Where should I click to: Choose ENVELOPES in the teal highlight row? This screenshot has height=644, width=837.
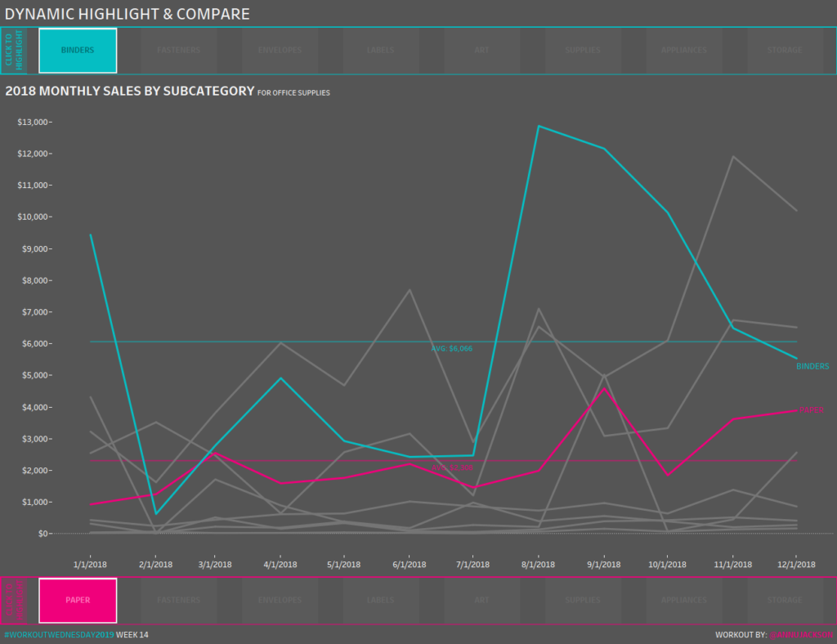[x=280, y=51]
